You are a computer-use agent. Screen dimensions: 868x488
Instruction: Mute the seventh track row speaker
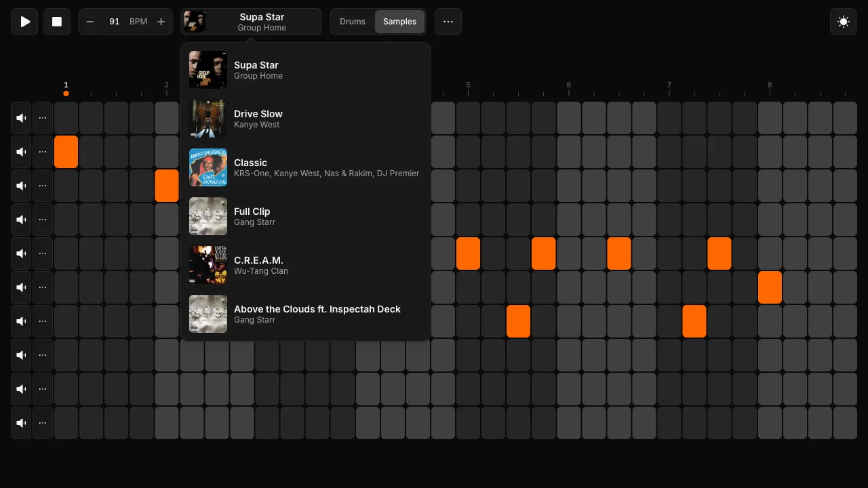tap(21, 321)
